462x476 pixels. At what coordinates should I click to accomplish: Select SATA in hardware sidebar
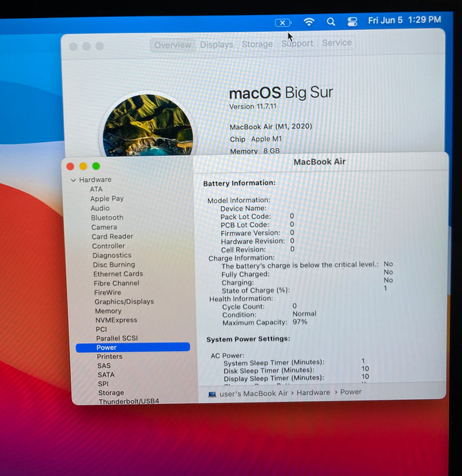coord(106,375)
